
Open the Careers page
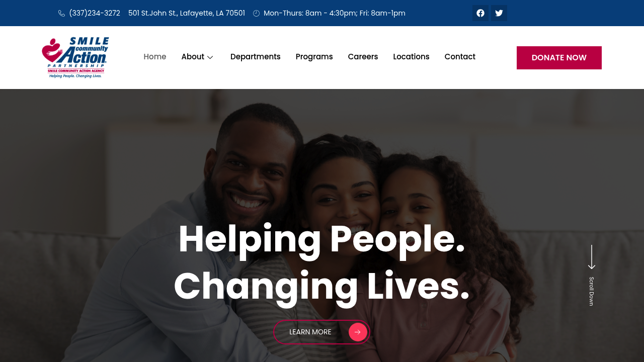(x=363, y=57)
